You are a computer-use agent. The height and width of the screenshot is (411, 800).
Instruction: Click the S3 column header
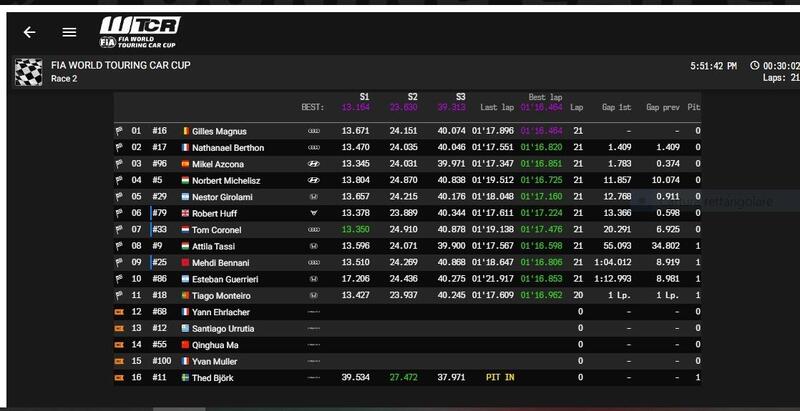460,96
